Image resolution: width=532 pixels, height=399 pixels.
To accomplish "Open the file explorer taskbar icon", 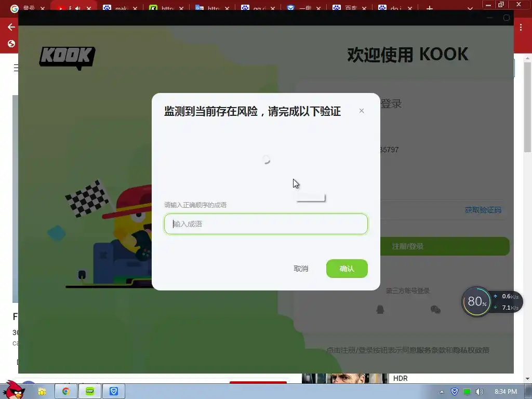I will pos(42,392).
